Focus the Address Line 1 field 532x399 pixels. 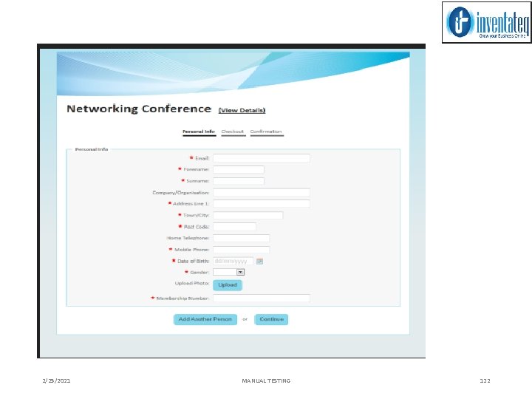[262, 204]
